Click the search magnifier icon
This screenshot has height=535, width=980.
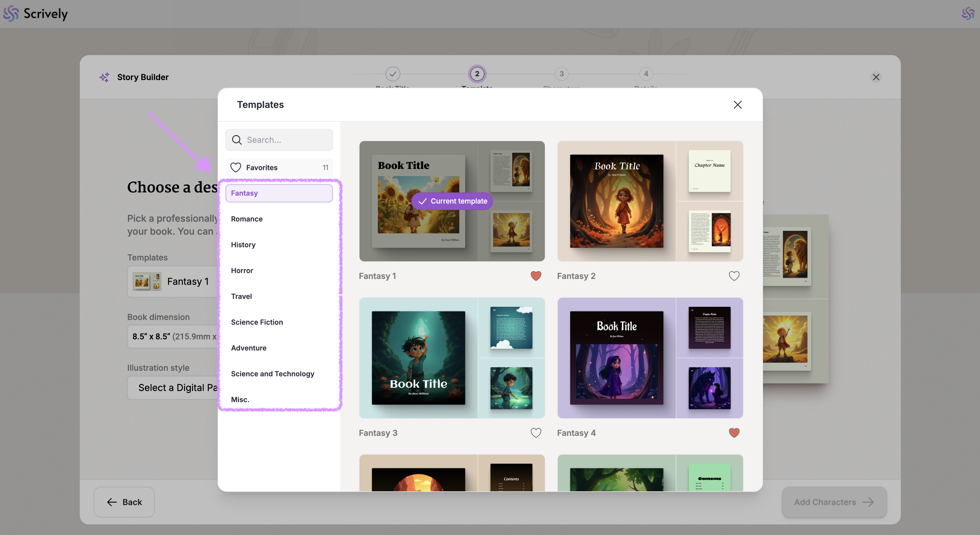point(237,140)
